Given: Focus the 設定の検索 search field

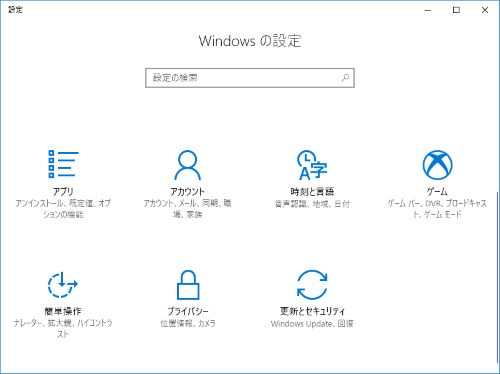Looking at the screenshot, I should click(x=250, y=78).
